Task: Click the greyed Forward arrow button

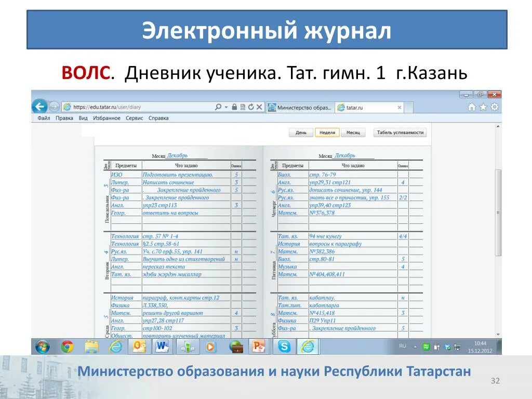Action: (54, 107)
